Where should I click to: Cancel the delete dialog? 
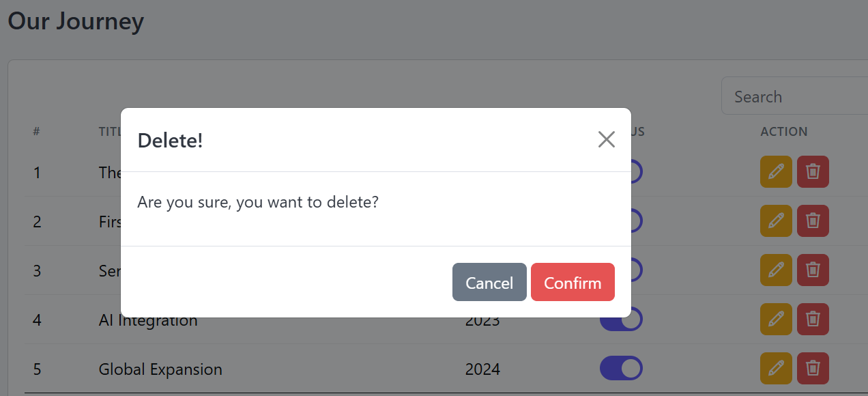[489, 282]
